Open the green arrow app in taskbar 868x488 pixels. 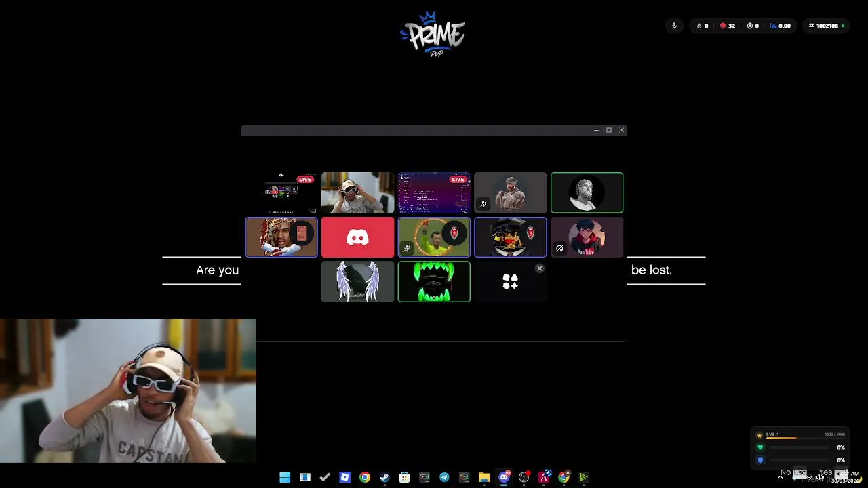click(x=583, y=477)
